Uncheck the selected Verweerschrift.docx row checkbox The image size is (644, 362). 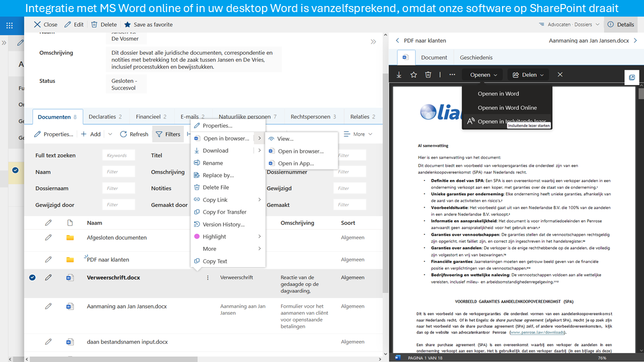tap(32, 277)
